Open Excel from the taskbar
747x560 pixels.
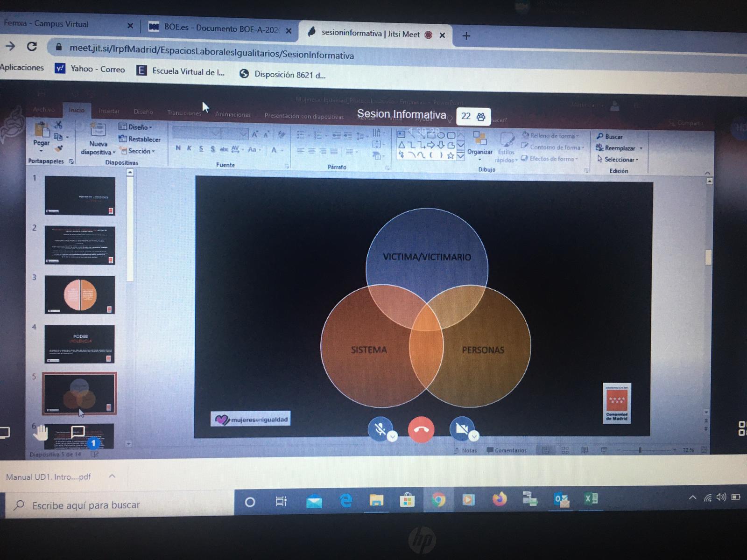pyautogui.click(x=591, y=499)
